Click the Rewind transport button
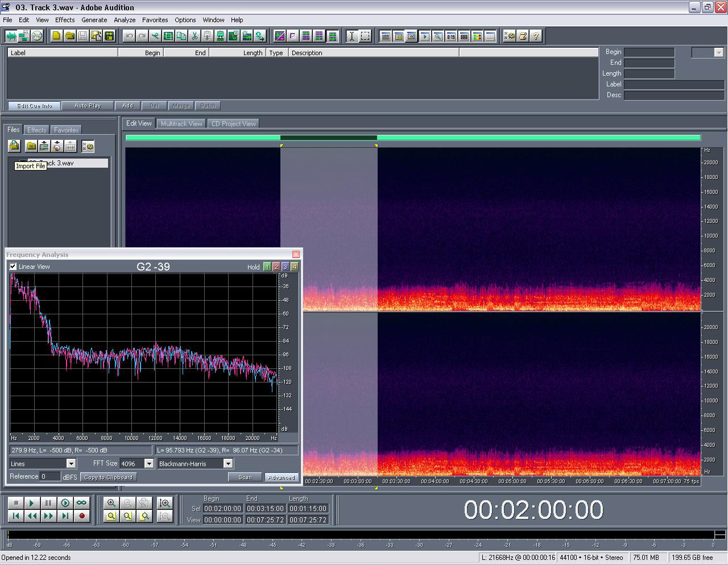 [32, 516]
